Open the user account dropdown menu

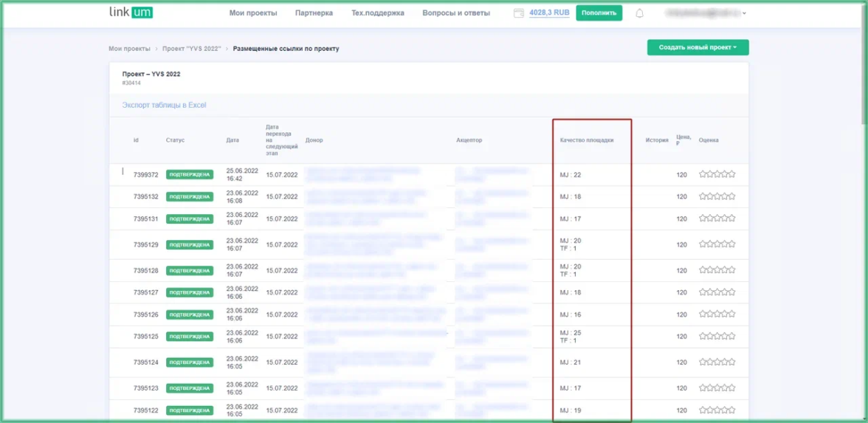coord(706,13)
